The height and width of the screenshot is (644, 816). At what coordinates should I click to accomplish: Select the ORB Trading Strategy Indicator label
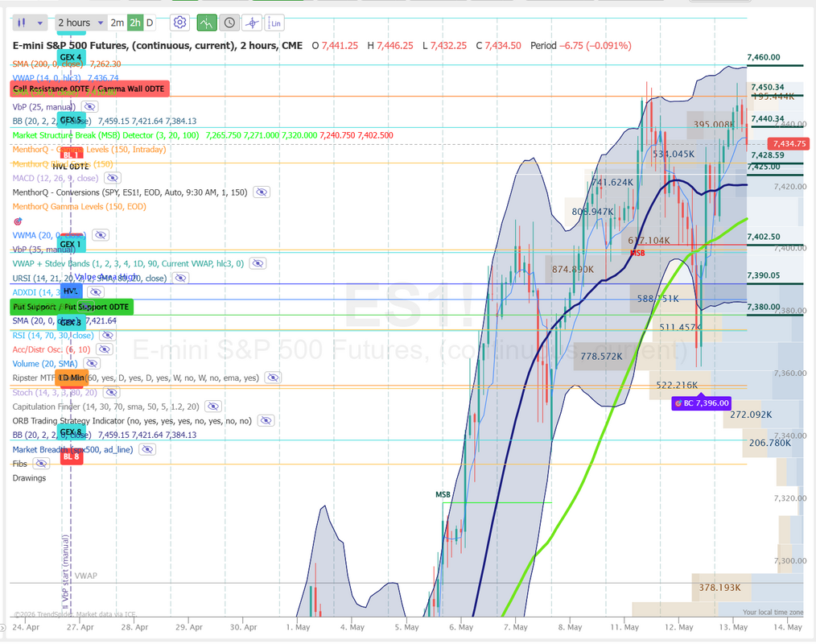click(x=132, y=421)
